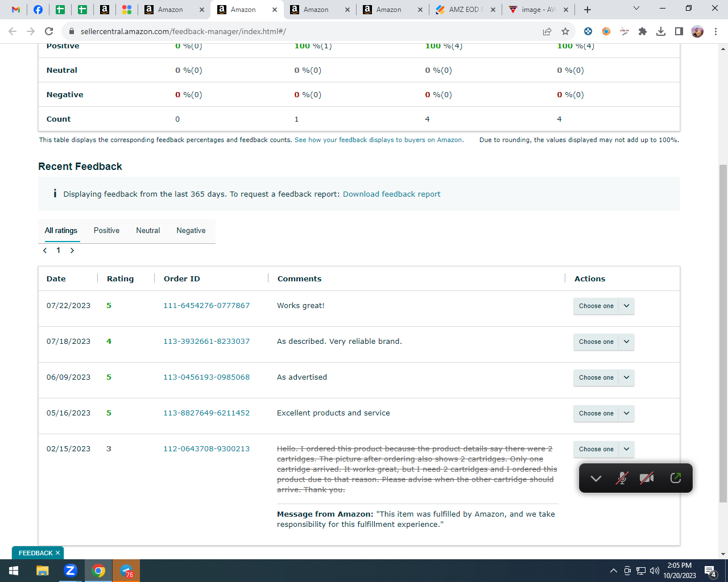This screenshot has height=582, width=728.
Task: Open Choose one dropdown for 05/16/2023 feedback
Action: point(603,413)
